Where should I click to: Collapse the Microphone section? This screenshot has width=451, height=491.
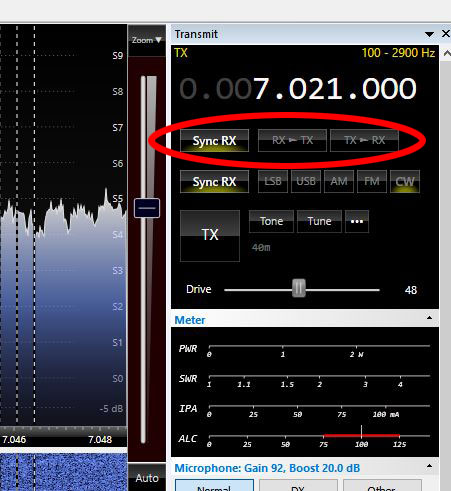tap(429, 466)
